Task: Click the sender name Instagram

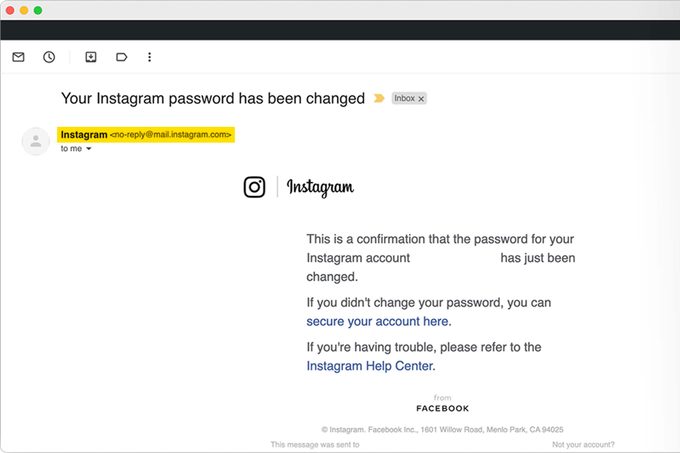Action: pos(84,134)
